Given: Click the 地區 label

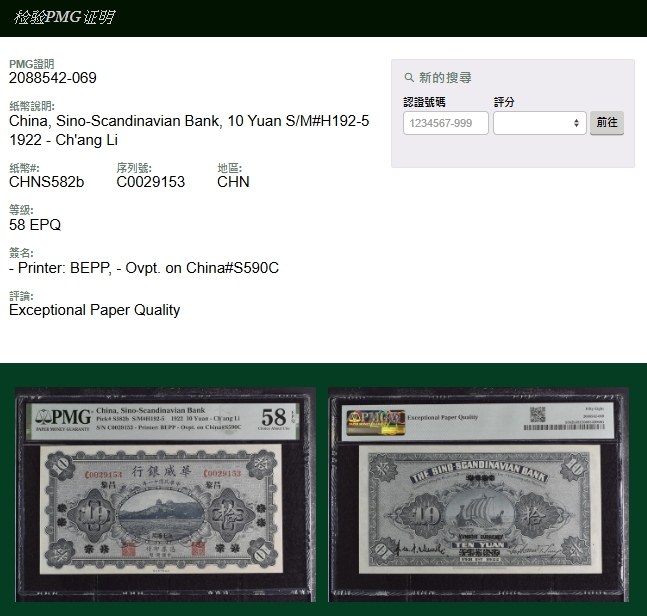Looking at the screenshot, I should [x=229, y=168].
